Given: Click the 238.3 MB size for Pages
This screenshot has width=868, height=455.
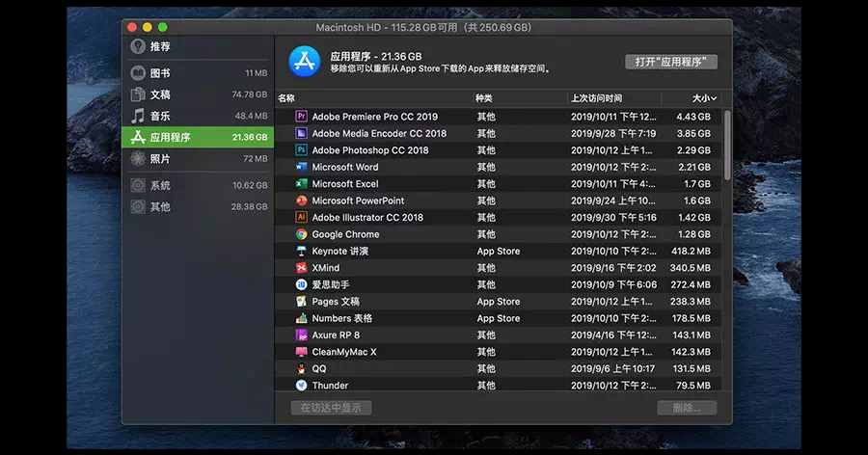Looking at the screenshot, I should click(691, 302).
